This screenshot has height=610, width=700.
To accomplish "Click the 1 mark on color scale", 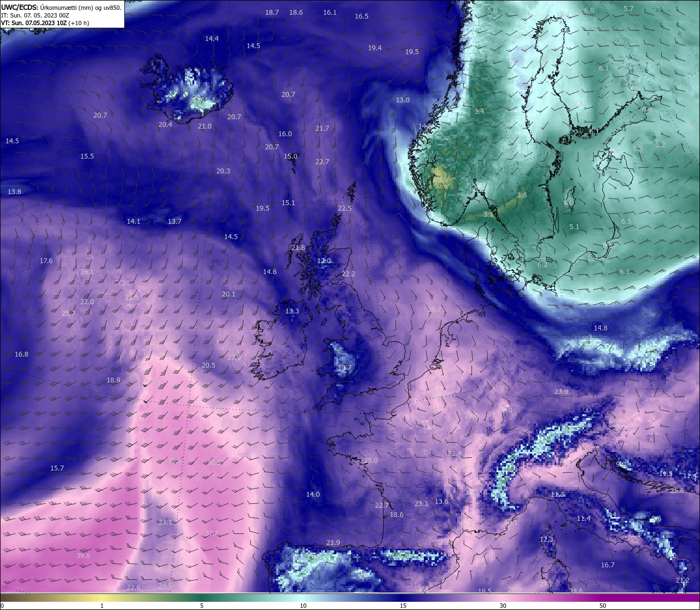I will click(102, 606).
